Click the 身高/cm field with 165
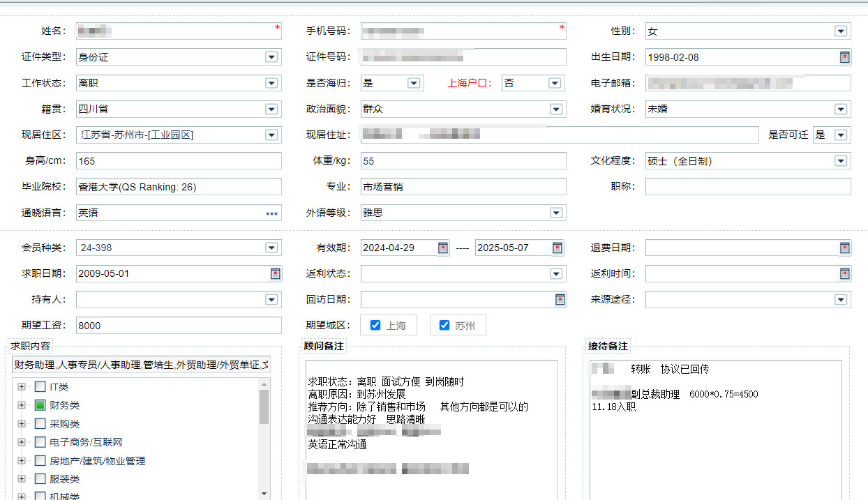This screenshot has height=500, width=868. [x=179, y=161]
